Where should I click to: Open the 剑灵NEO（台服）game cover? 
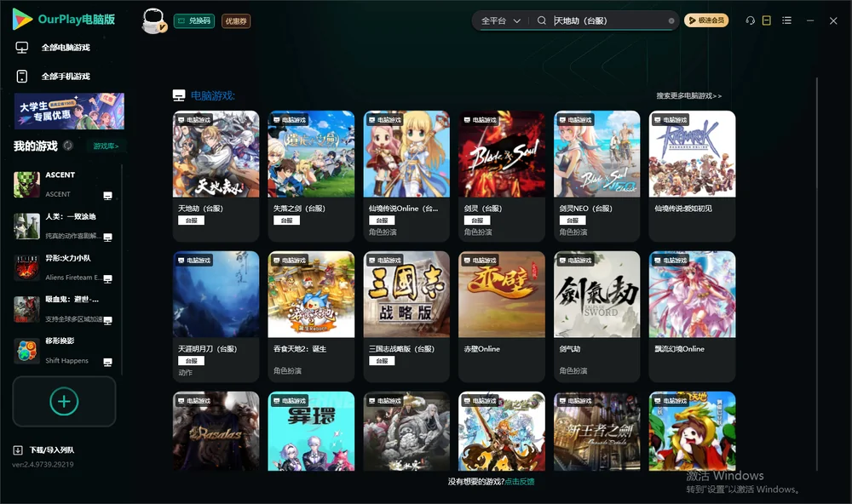596,154
